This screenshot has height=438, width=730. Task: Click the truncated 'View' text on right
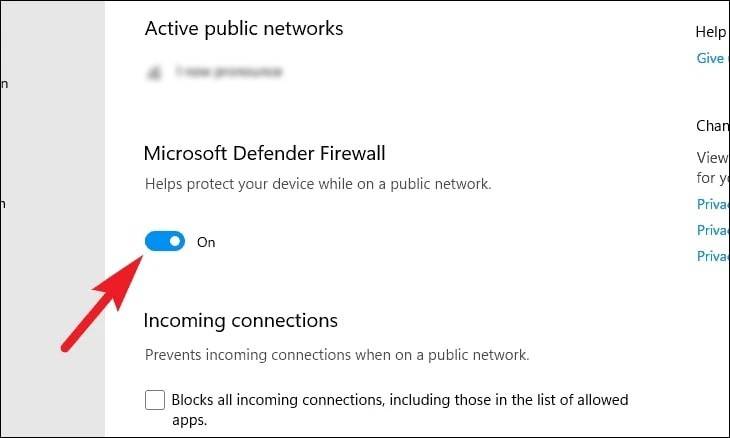coord(713,157)
